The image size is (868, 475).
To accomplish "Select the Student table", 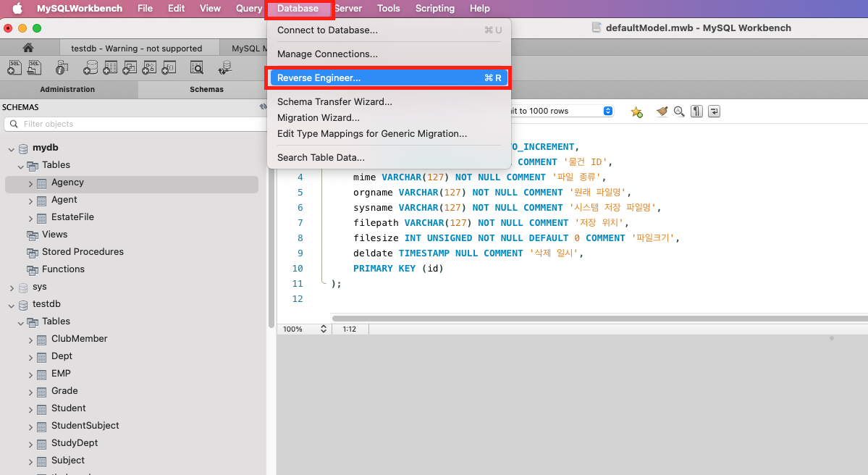I will pos(69,408).
